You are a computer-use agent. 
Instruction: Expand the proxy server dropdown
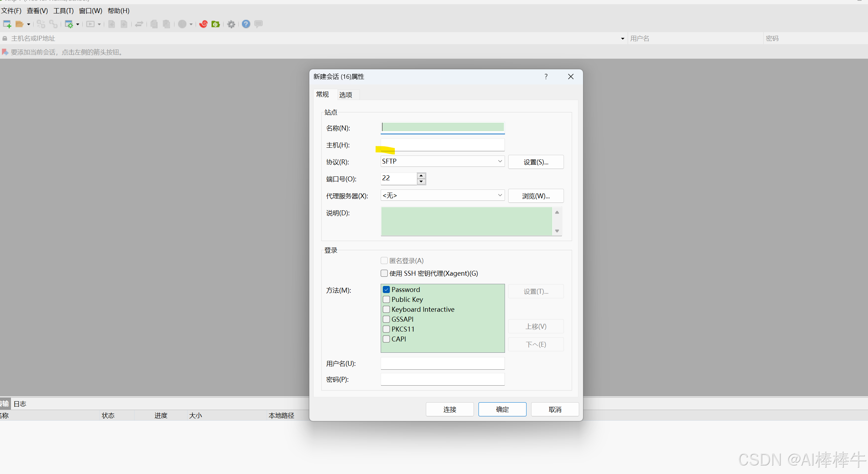click(x=500, y=195)
